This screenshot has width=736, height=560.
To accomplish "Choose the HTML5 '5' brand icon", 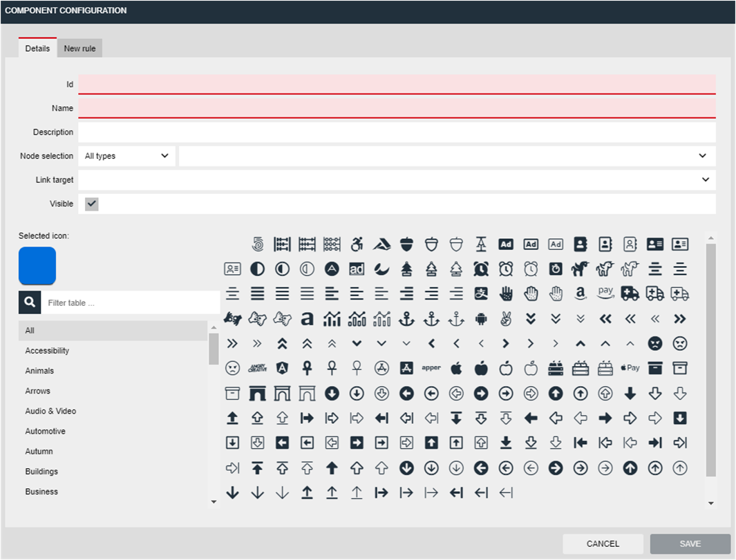I will [x=257, y=244].
